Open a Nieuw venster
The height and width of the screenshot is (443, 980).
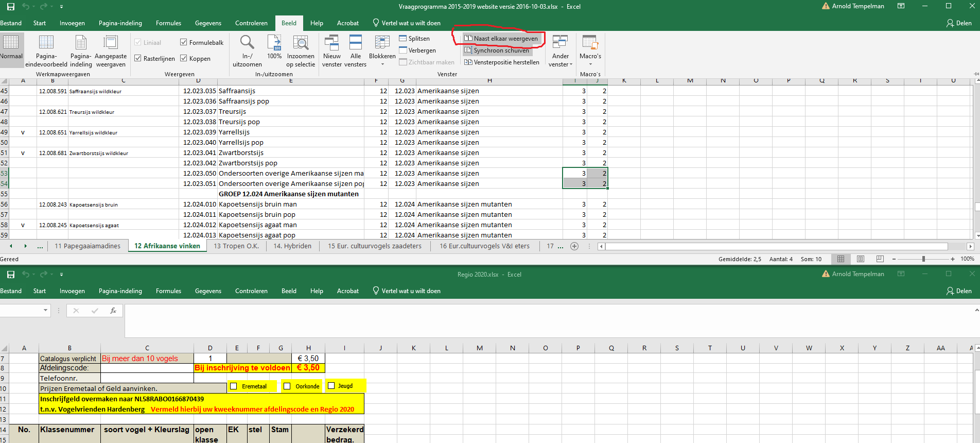pyautogui.click(x=332, y=50)
